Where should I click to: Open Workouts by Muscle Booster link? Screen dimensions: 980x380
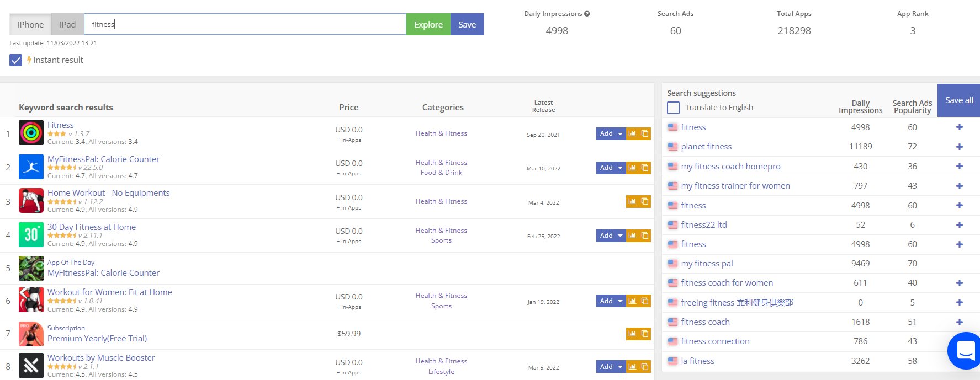(101, 357)
